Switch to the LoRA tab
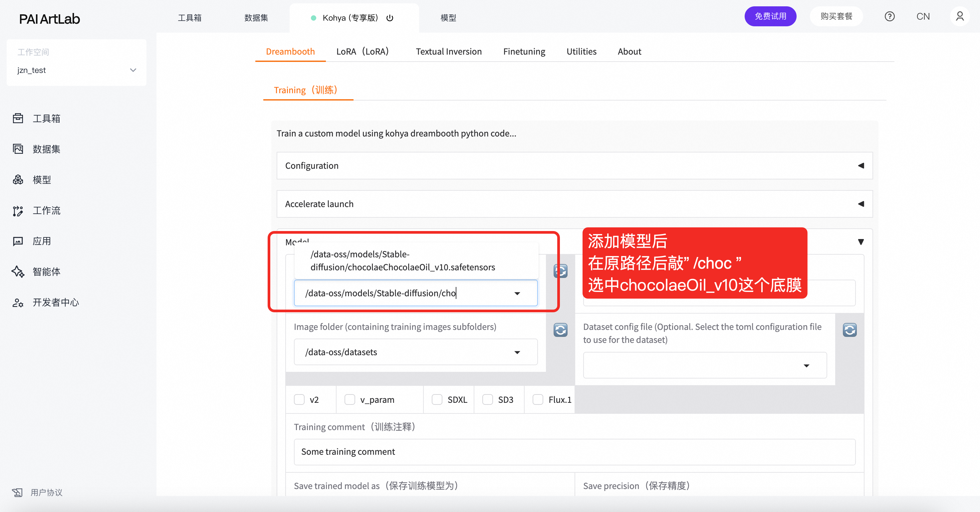The height and width of the screenshot is (512, 980). coord(362,51)
